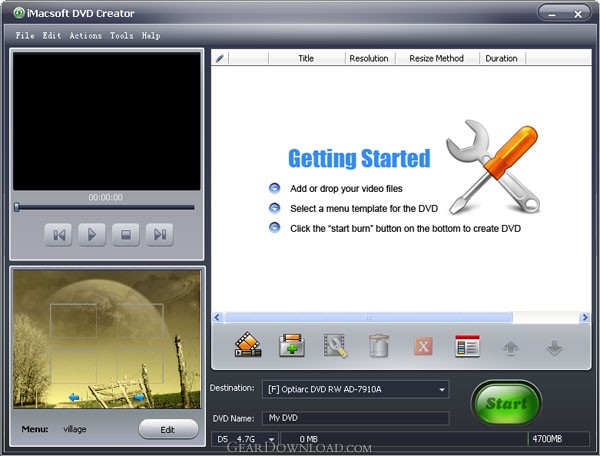Go to previous menu page blue arrow
Screen dimensions: 600x456
click(x=74, y=397)
